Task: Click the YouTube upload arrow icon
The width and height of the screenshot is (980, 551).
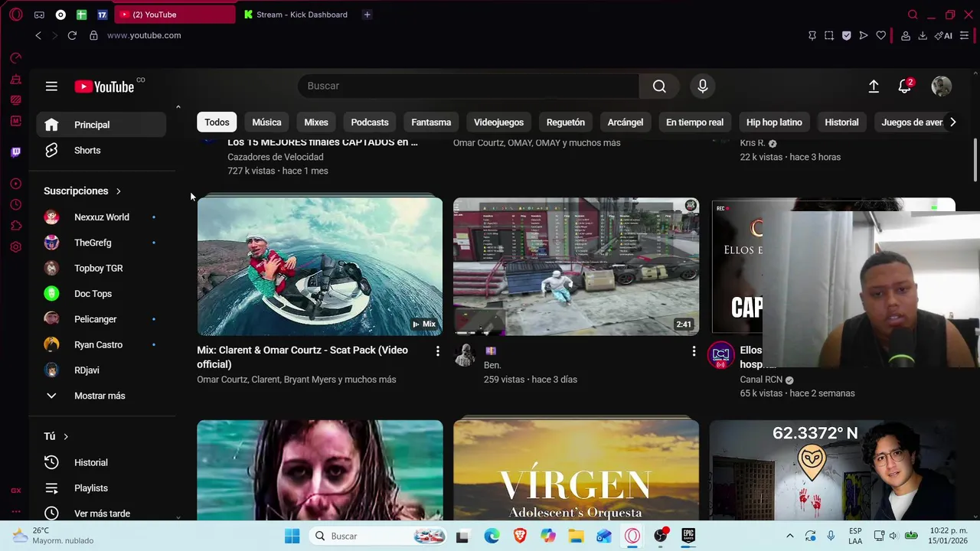Action: pos(874,86)
